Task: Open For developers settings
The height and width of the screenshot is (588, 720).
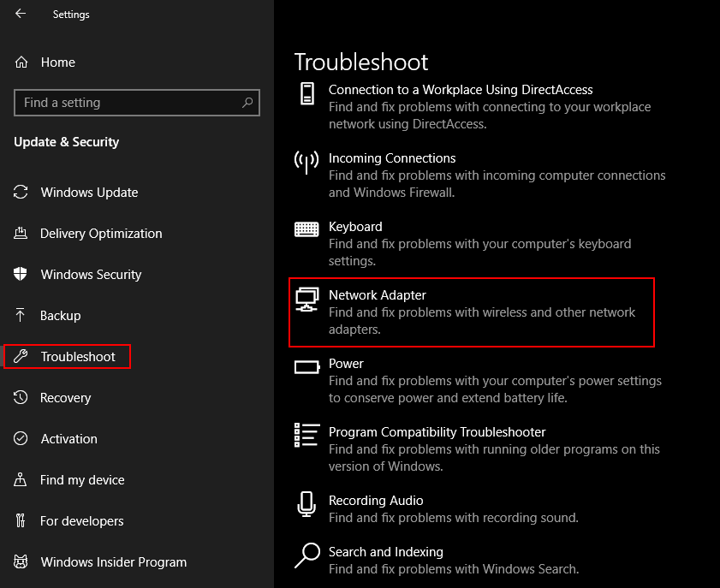Action: pos(81,521)
